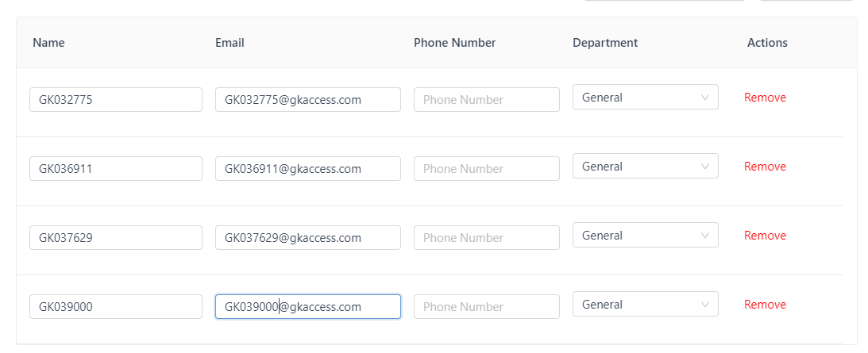Viewport: 868px width, 353px height.
Task: Click the Name field containing GK037629
Action: [115, 238]
